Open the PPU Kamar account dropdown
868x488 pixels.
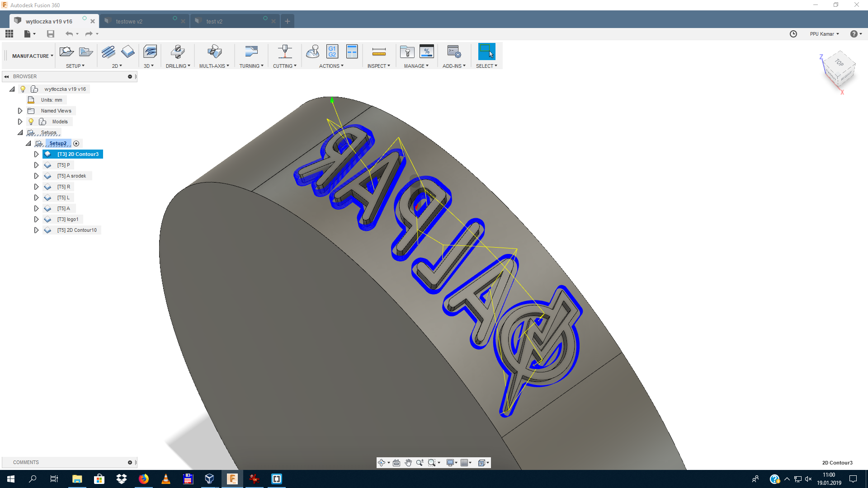(825, 34)
